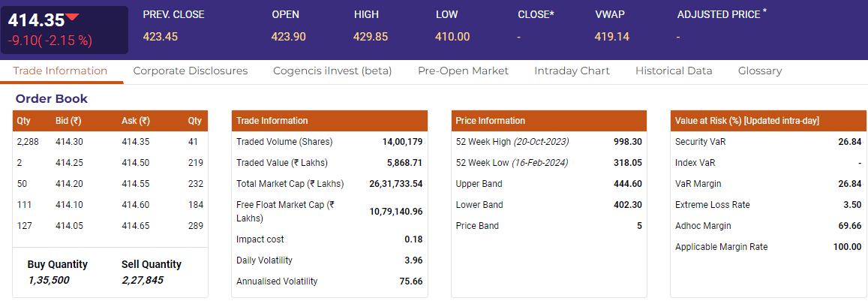Open Cogencis iInvest (beta) tab
This screenshot has height=301, width=868.
(x=332, y=71)
